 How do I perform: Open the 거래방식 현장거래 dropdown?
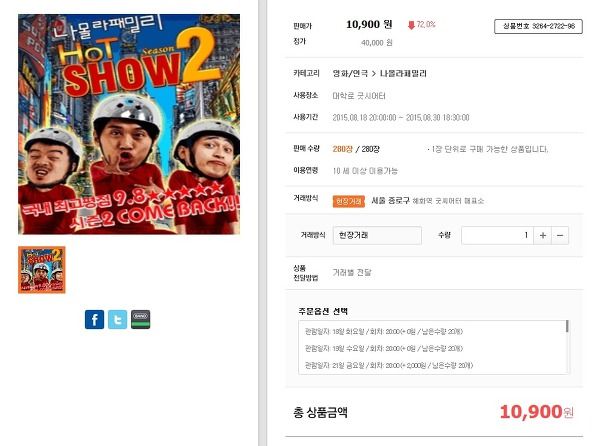pos(377,235)
